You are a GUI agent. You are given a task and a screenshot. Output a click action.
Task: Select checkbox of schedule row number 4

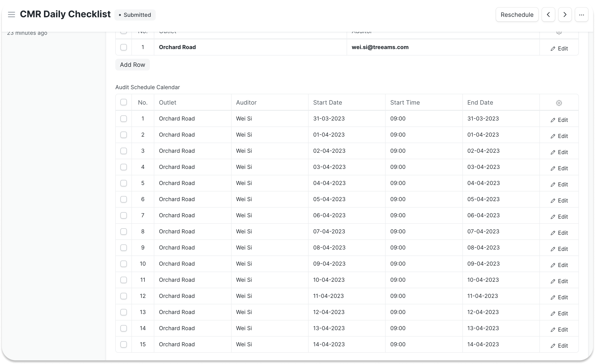click(x=124, y=167)
